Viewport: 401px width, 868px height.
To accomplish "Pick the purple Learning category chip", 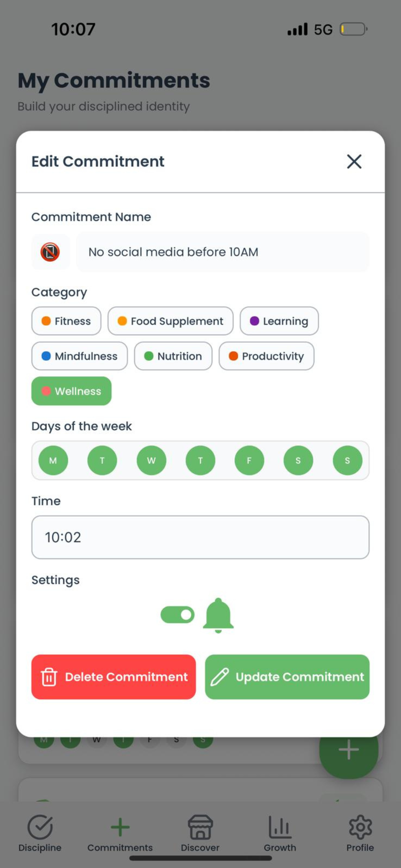I will pos(279,321).
